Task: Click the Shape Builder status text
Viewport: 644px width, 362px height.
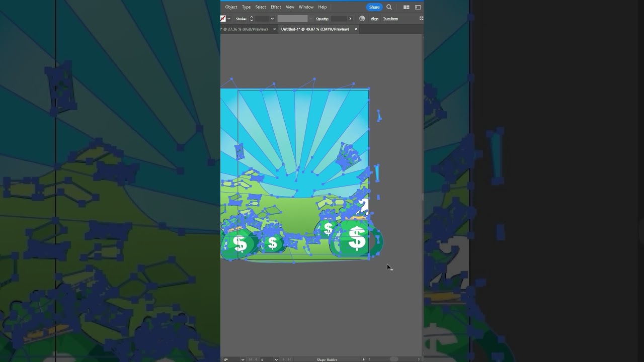Action: coord(327,359)
